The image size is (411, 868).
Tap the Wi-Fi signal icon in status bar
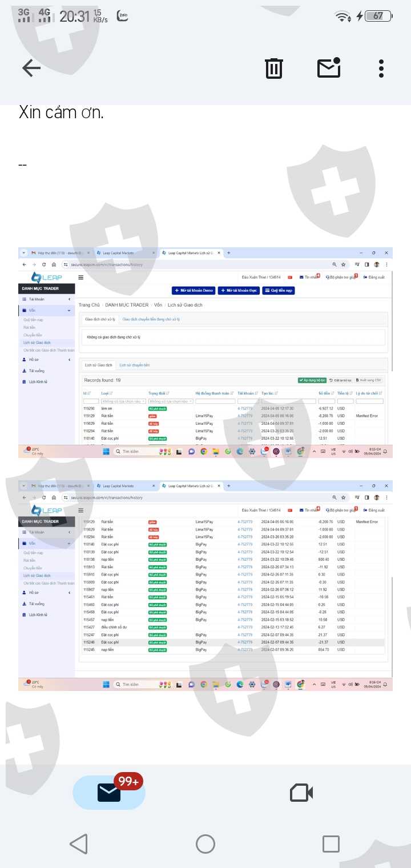343,17
